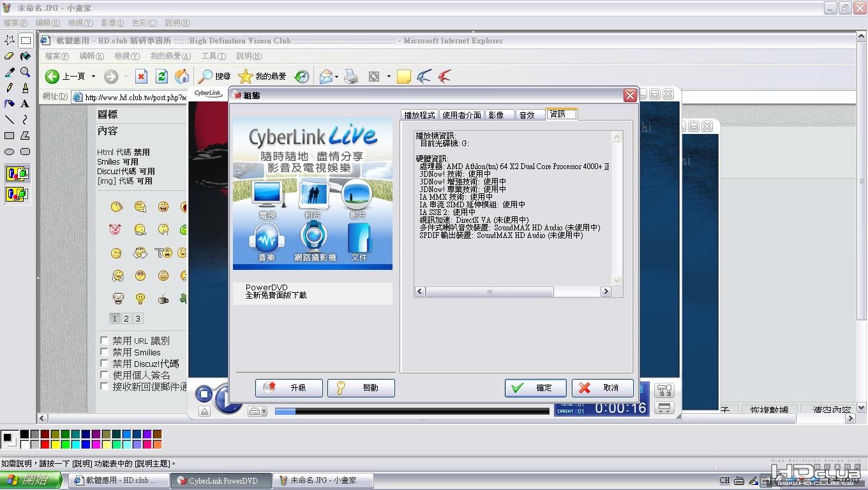
Task: Choose the Brush tool in Paint
Action: tap(26, 88)
